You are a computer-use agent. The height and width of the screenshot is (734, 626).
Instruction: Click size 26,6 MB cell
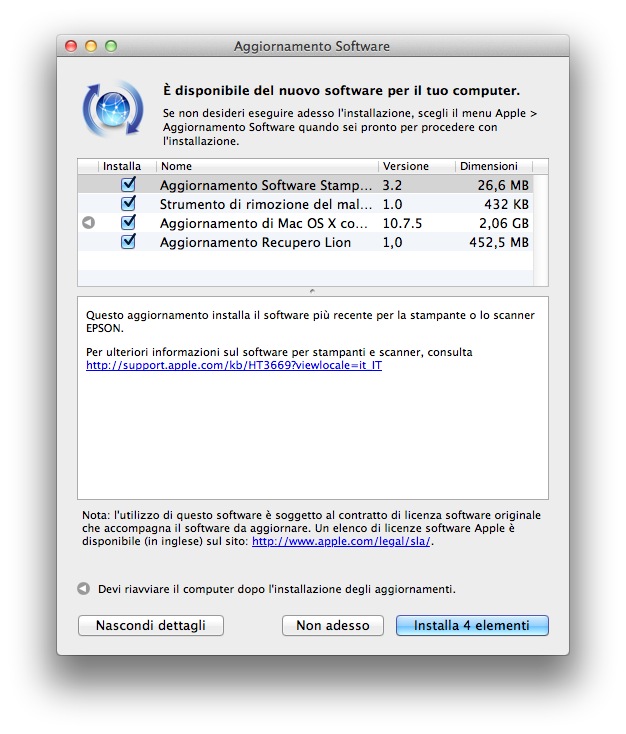pyautogui.click(x=503, y=185)
